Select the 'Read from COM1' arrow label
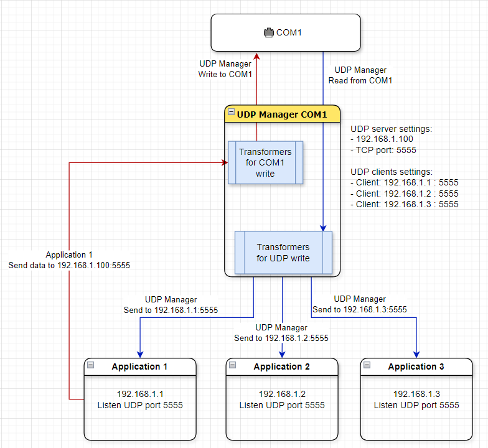This screenshot has height=448, width=488. [360, 81]
